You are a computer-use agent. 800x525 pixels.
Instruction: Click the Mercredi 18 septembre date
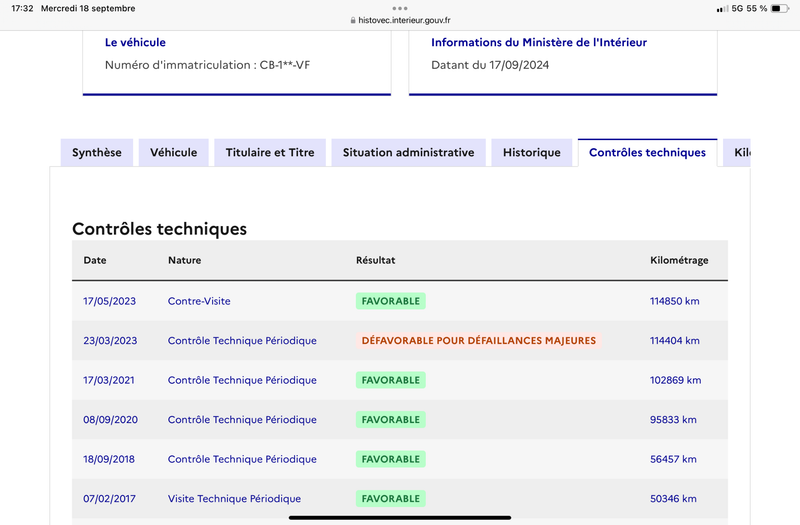point(88,8)
